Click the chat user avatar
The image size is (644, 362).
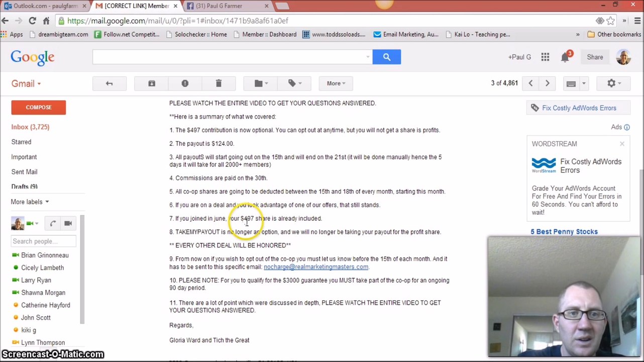(18, 223)
